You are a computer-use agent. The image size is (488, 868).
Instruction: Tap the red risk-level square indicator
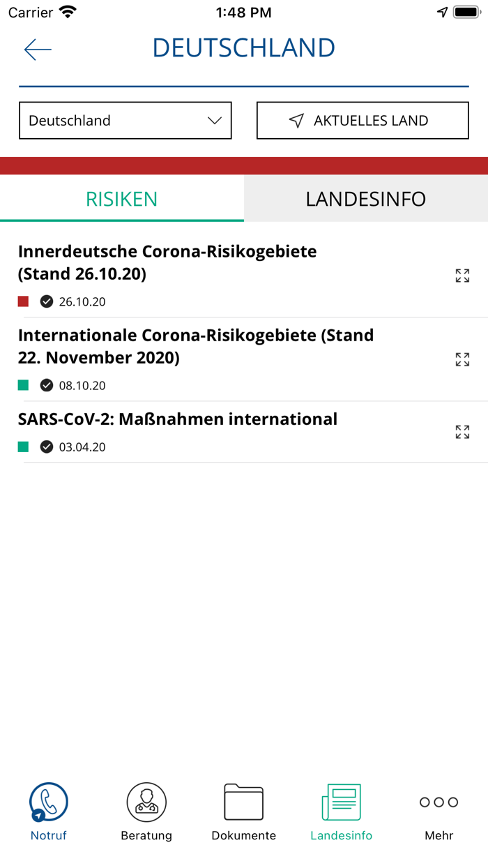(x=24, y=301)
